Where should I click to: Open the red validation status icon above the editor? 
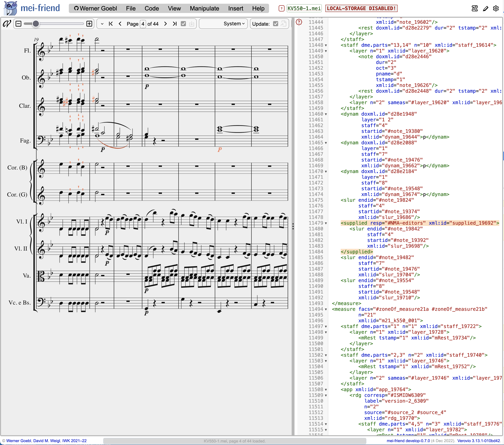coord(299,22)
